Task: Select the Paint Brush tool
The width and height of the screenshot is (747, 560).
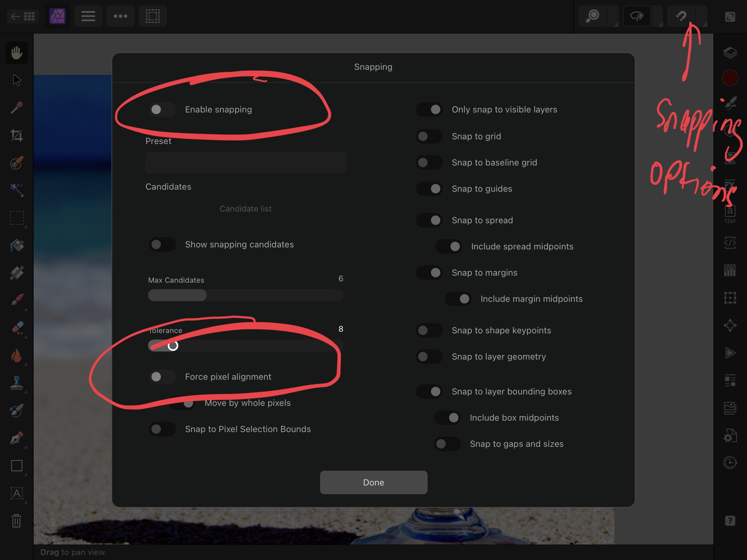Action: 16,300
